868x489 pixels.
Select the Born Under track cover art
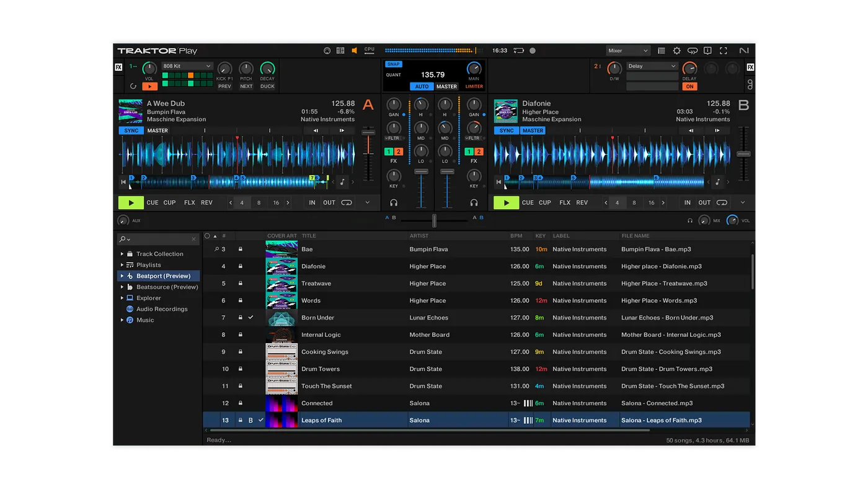click(x=281, y=318)
